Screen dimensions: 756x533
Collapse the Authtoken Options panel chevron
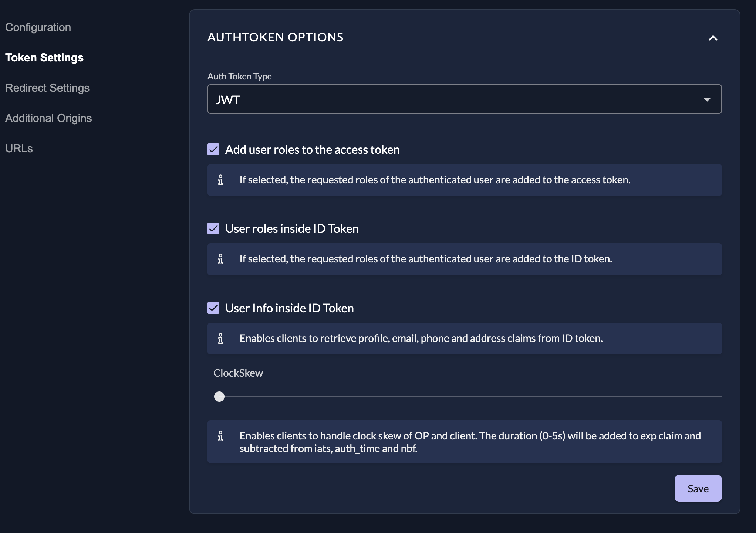[713, 38]
